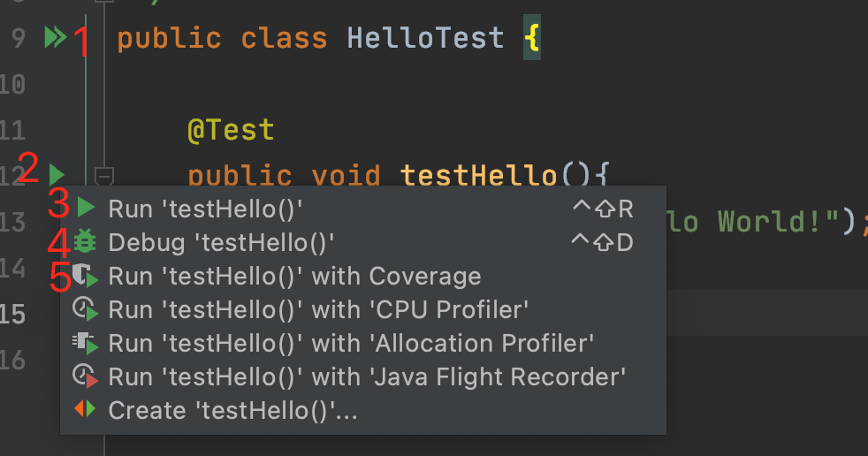Click the CPU Profiler clock icon
The image size is (868, 456).
pos(85,309)
